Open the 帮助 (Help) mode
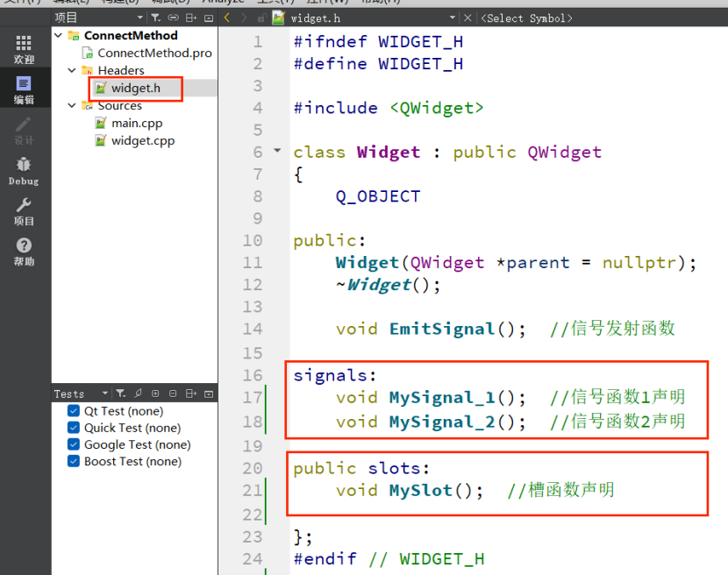728x575 pixels. [24, 252]
